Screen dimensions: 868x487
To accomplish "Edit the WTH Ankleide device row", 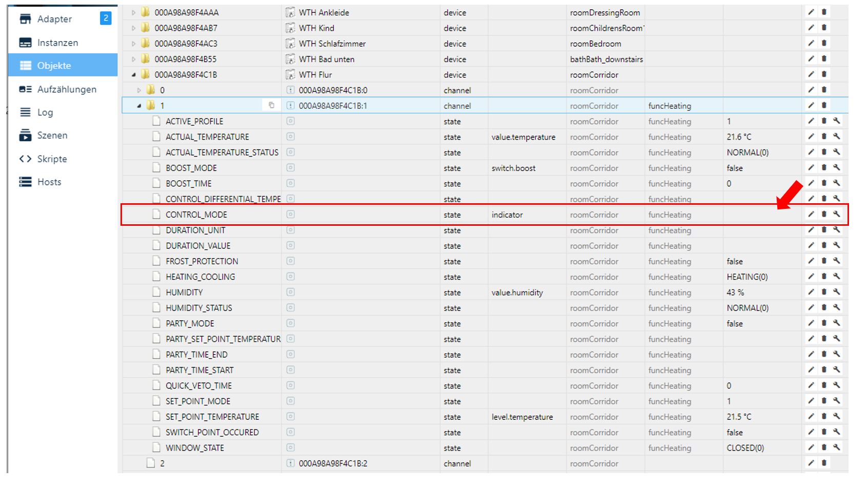I will pos(811,12).
